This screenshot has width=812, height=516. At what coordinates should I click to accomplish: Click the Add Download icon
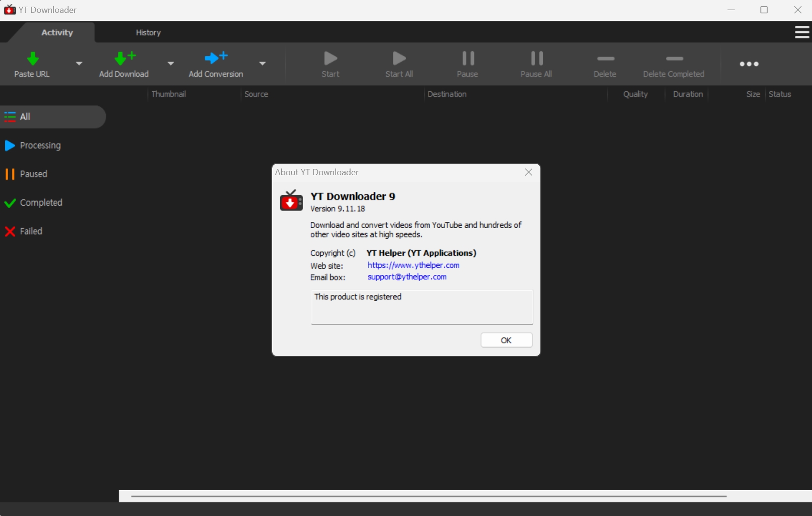coord(125,58)
